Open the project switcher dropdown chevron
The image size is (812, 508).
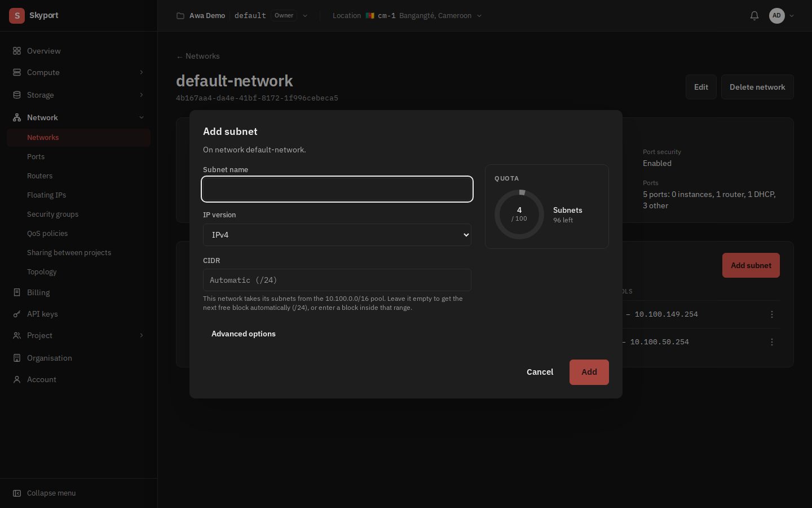305,16
